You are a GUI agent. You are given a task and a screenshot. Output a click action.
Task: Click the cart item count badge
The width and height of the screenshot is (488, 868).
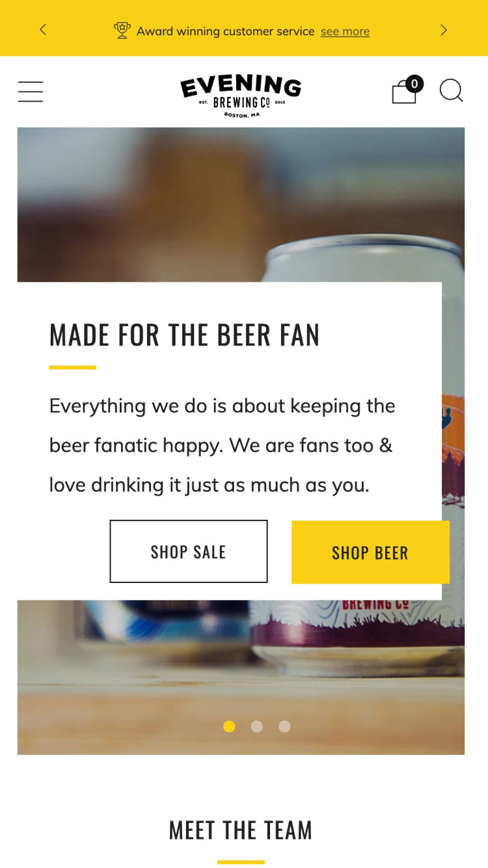click(414, 83)
